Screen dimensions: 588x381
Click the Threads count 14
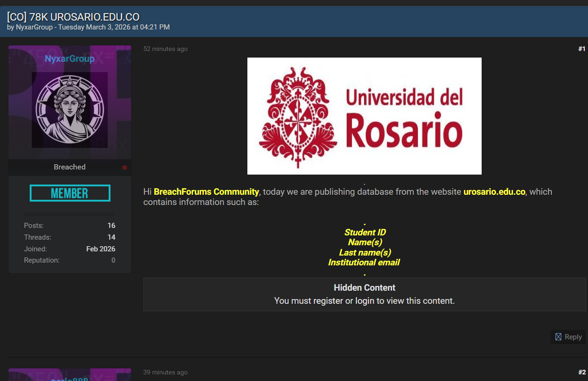coord(111,237)
